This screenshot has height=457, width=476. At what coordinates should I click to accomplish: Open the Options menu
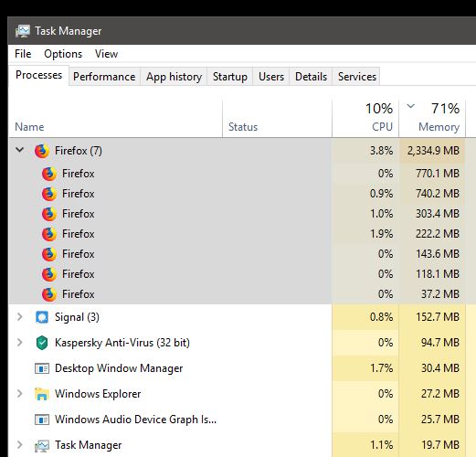[x=63, y=54]
